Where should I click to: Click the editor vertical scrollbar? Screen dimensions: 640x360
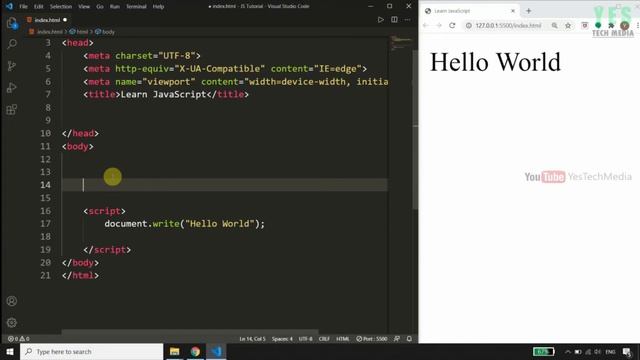click(415, 130)
